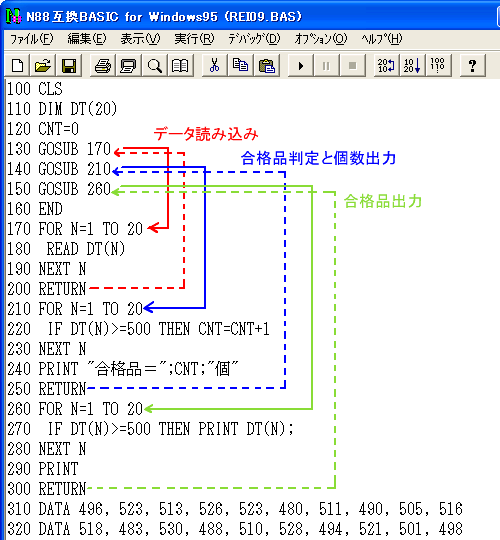Click the line '240 PRINT "合格品＝";CNT;"個"'

point(123,368)
